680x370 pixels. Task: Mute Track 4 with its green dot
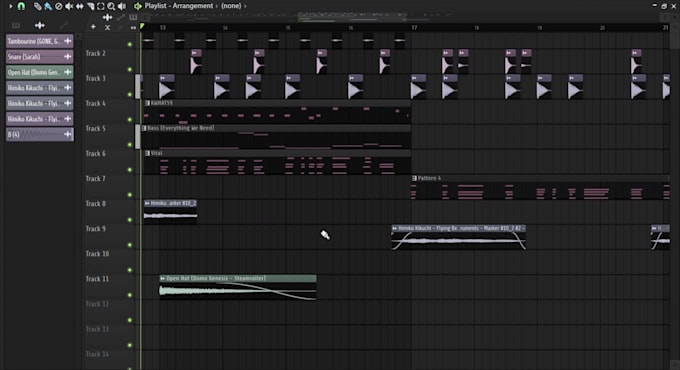[x=130, y=119]
